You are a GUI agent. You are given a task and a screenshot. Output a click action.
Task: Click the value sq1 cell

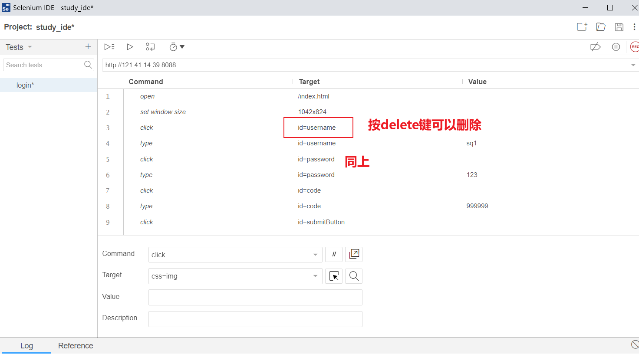pos(471,143)
